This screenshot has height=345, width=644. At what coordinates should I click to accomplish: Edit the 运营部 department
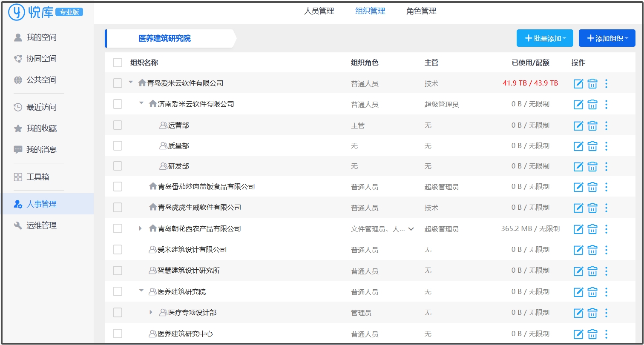click(578, 125)
